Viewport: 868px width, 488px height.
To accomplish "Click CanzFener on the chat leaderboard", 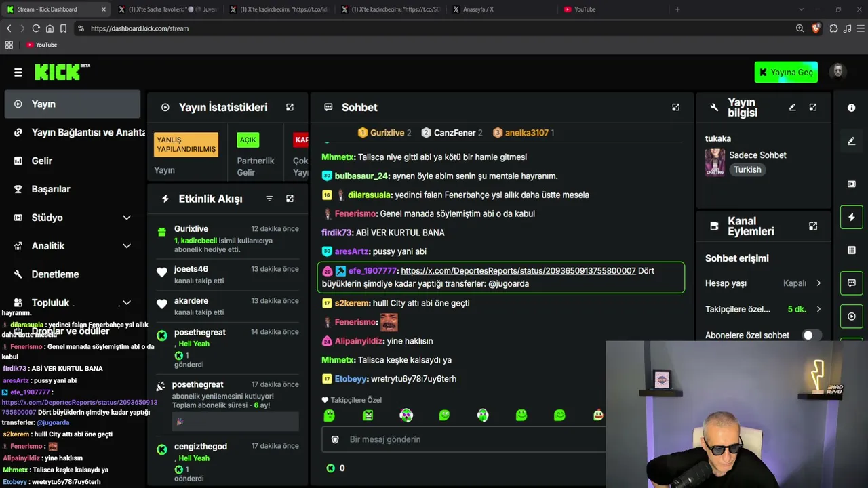I will click(454, 133).
